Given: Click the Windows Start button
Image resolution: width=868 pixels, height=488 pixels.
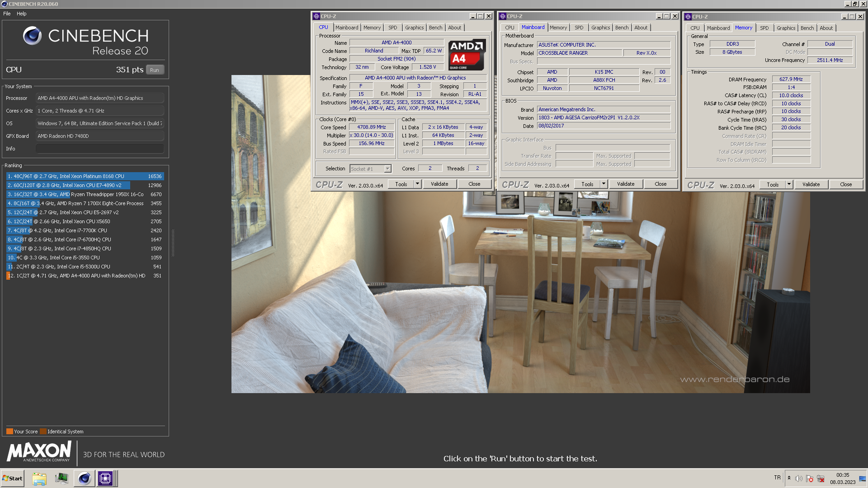Looking at the screenshot, I should click(x=12, y=479).
